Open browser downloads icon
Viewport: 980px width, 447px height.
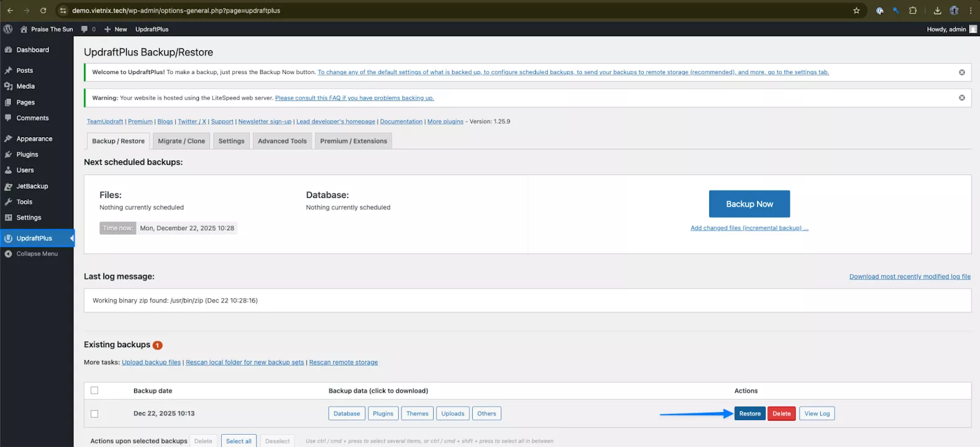937,10
